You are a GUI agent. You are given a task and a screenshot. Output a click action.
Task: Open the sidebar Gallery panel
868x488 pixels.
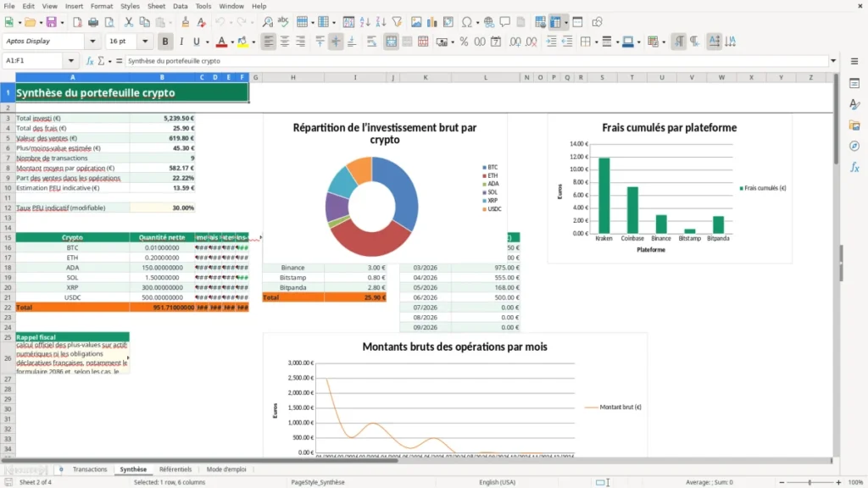(x=854, y=125)
